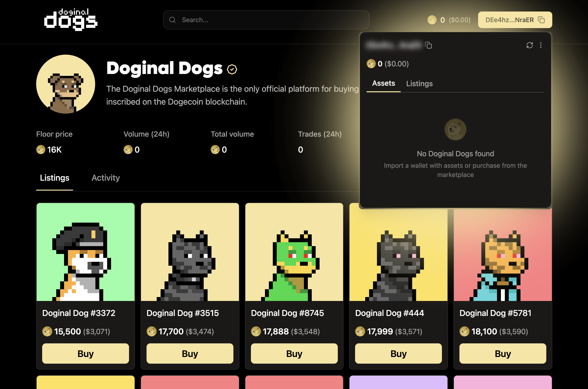Screen dimensions: 588x389
Task: Click the floor price Dogecoin icon
Action: pos(41,150)
